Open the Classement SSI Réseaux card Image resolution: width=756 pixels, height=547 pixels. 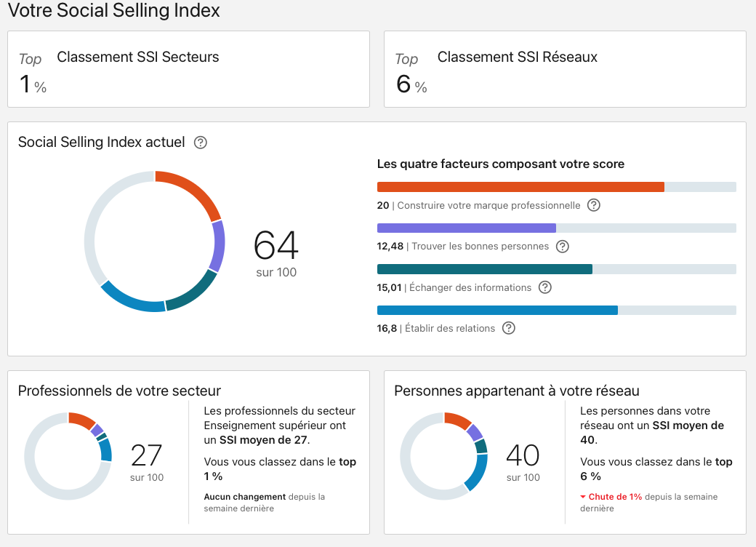tap(565, 69)
